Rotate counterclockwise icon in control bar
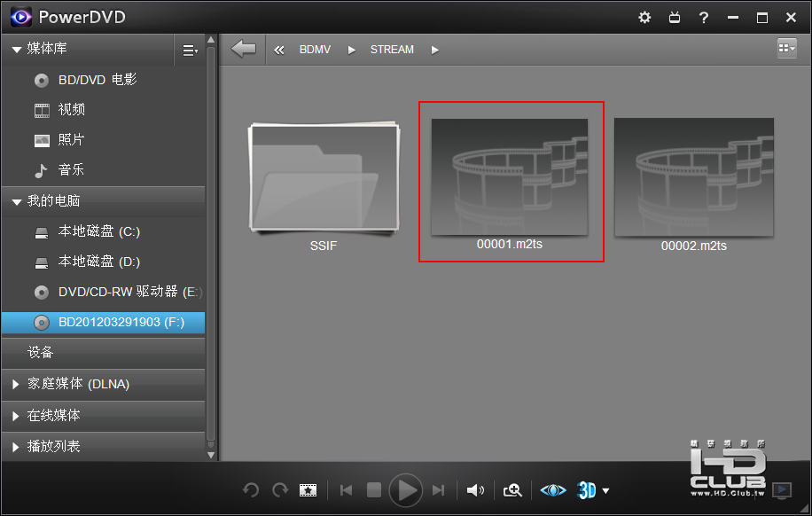 pyautogui.click(x=251, y=489)
